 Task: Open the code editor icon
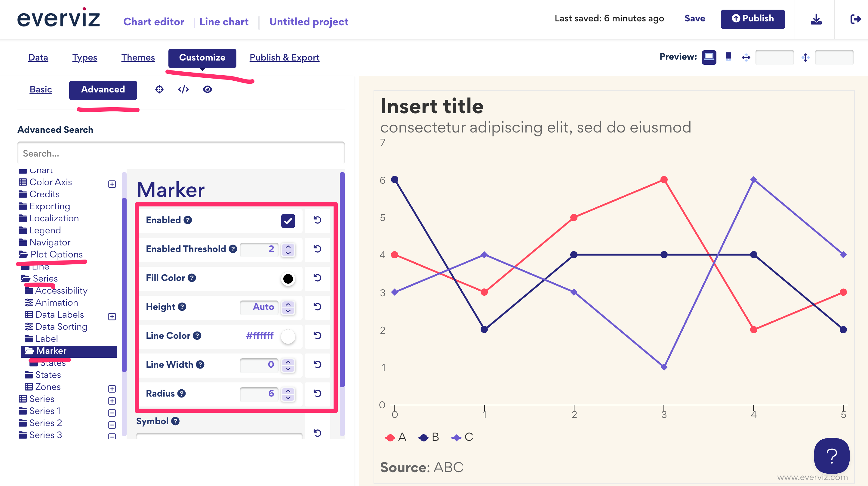coord(183,89)
